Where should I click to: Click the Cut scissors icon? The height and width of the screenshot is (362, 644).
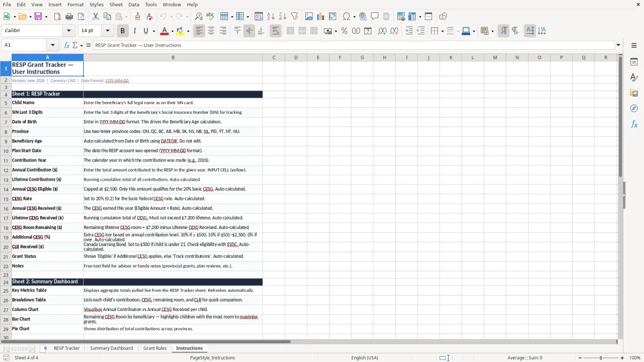point(96,17)
